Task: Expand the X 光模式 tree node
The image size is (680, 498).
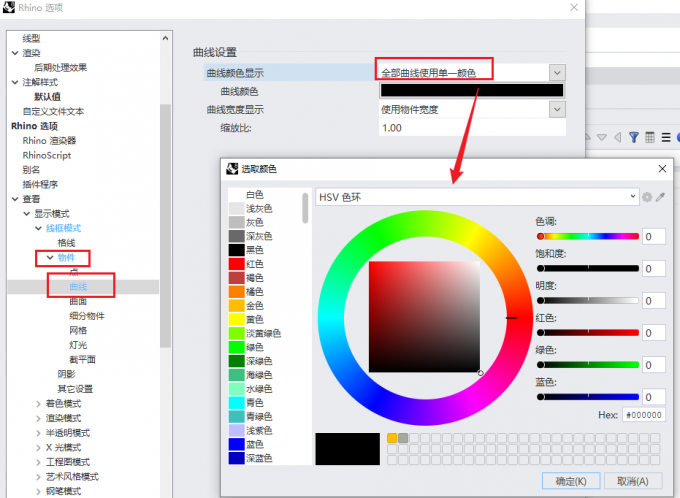Action: tap(39, 448)
